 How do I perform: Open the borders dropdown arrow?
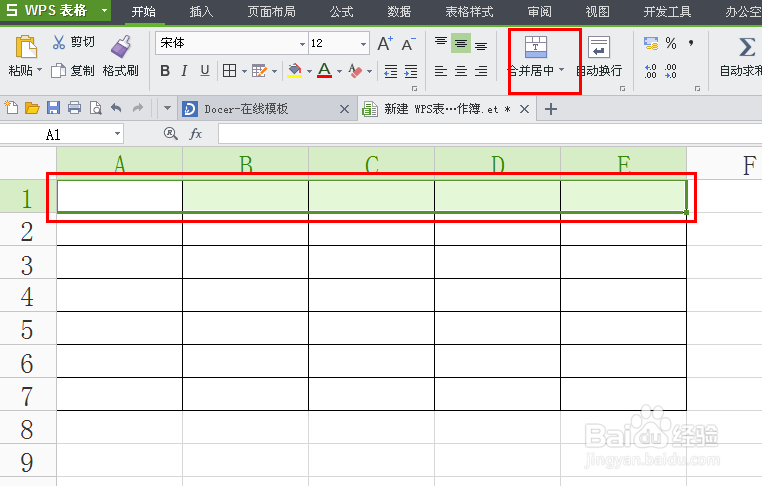(x=244, y=71)
